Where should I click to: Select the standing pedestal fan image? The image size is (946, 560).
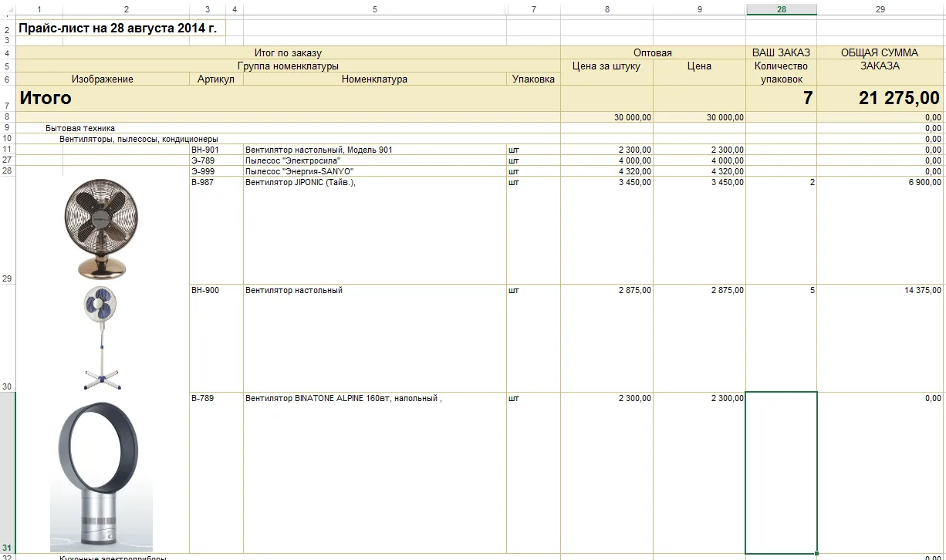coord(101,337)
